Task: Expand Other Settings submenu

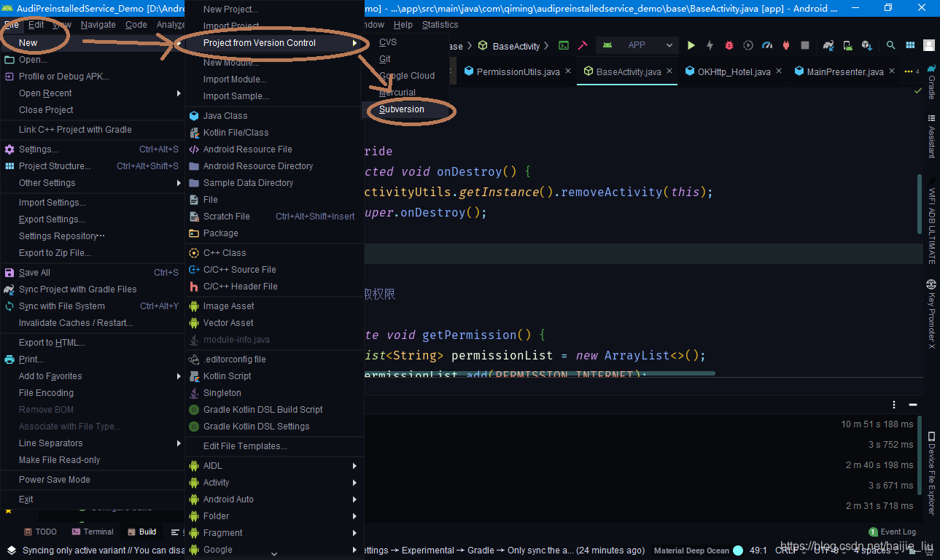Action: (91, 183)
